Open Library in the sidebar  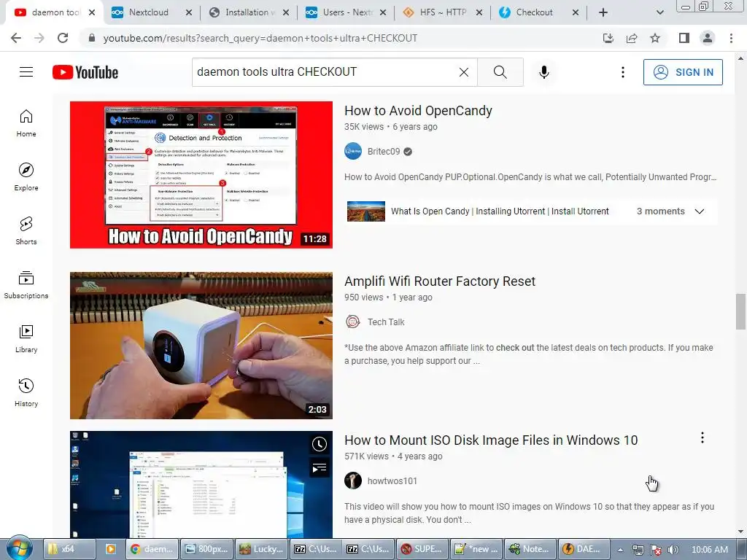coord(26,338)
